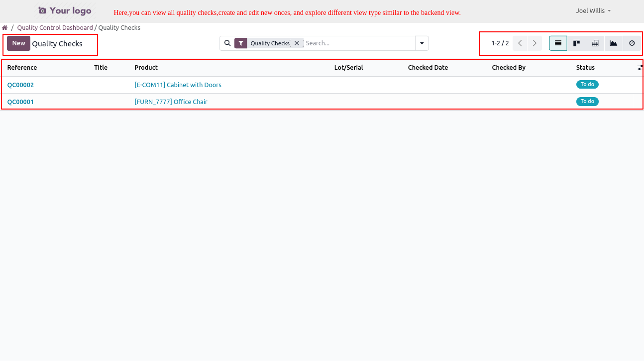The height and width of the screenshot is (362, 644).
Task: Open the activity clock view
Action: pos(632,43)
